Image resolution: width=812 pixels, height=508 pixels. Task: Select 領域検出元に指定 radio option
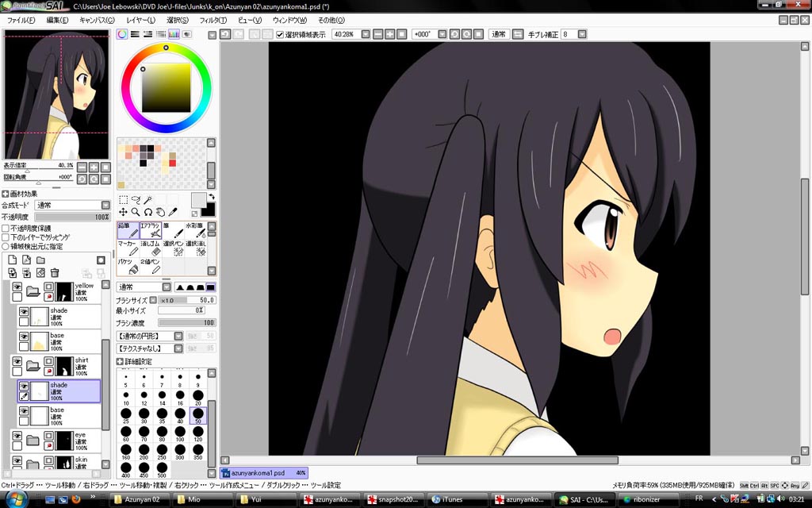point(6,247)
